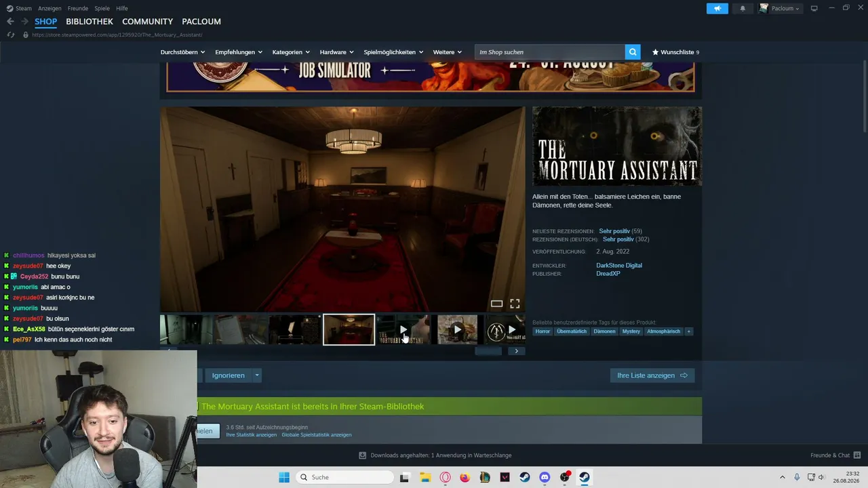Viewport: 868px width, 488px height.
Task: Expand the Weitere dropdown
Action: pos(448,52)
